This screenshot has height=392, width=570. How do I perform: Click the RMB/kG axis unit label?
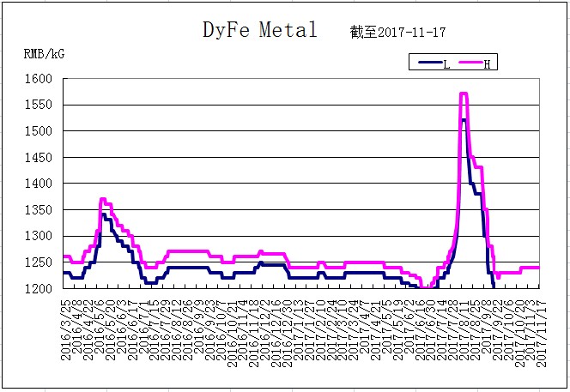(44, 54)
